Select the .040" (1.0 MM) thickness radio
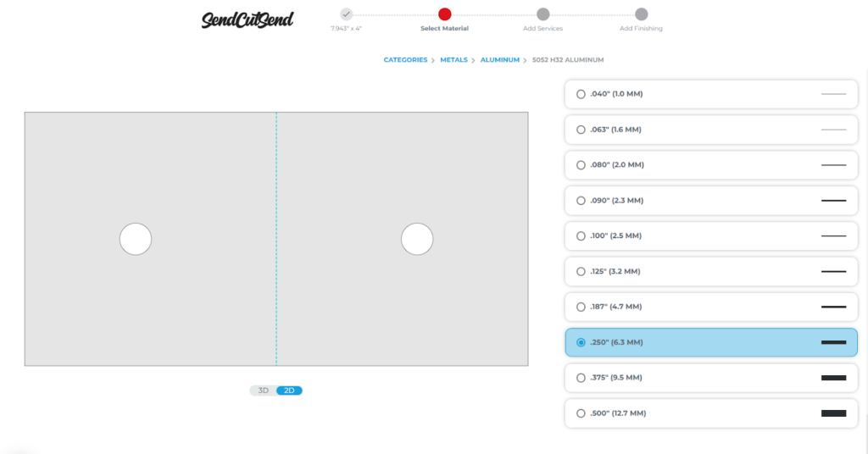Screen dimensions: 868x454 click(581, 94)
